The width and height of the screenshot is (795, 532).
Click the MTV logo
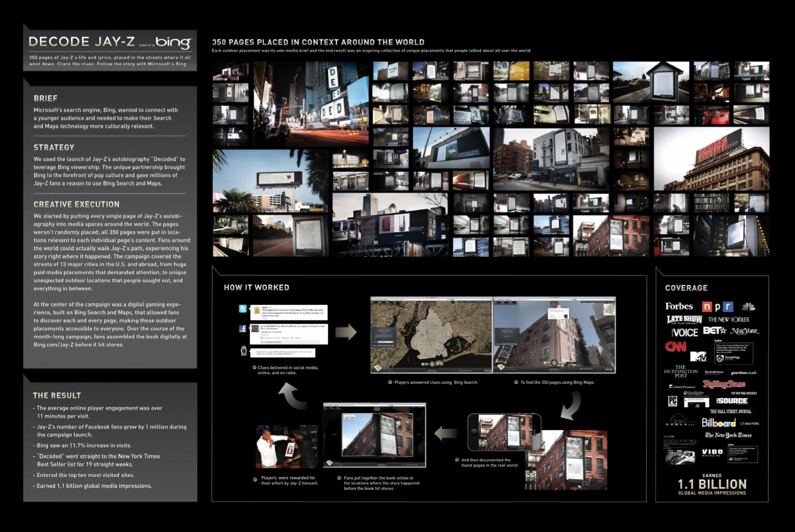(x=698, y=355)
